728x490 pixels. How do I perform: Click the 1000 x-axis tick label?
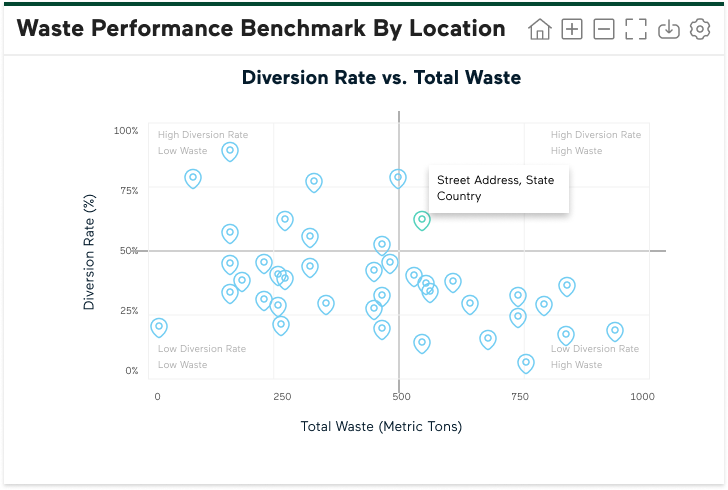(642, 397)
